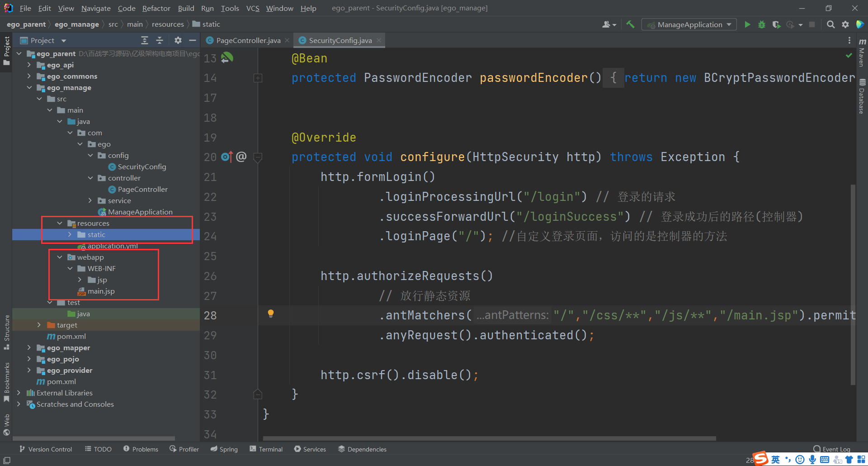Expand the service package

coord(90,200)
